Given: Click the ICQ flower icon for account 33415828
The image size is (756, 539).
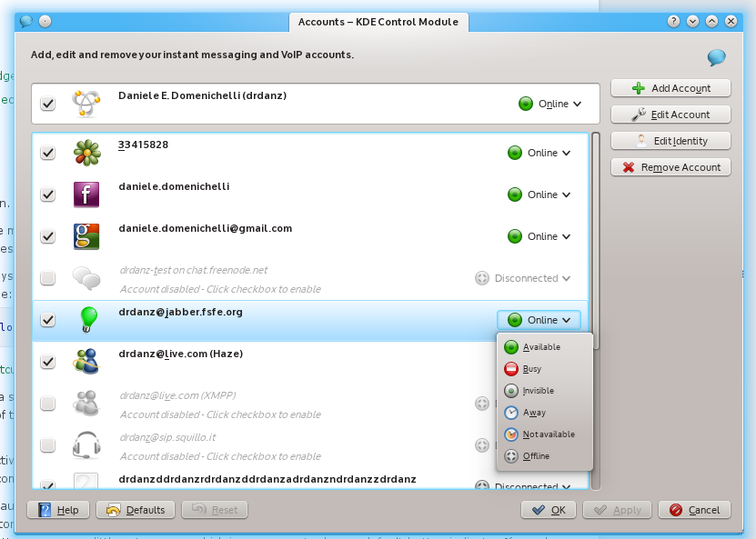Looking at the screenshot, I should (86, 153).
